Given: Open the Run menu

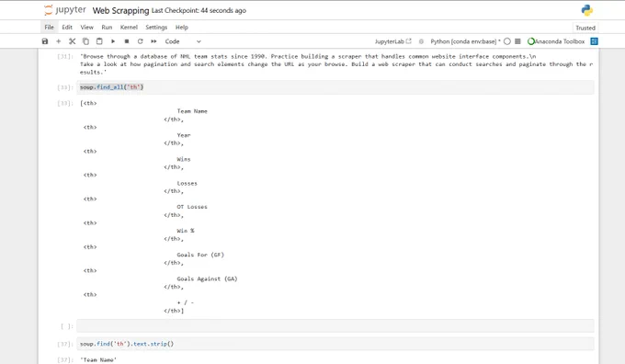Looking at the screenshot, I should click(x=107, y=27).
